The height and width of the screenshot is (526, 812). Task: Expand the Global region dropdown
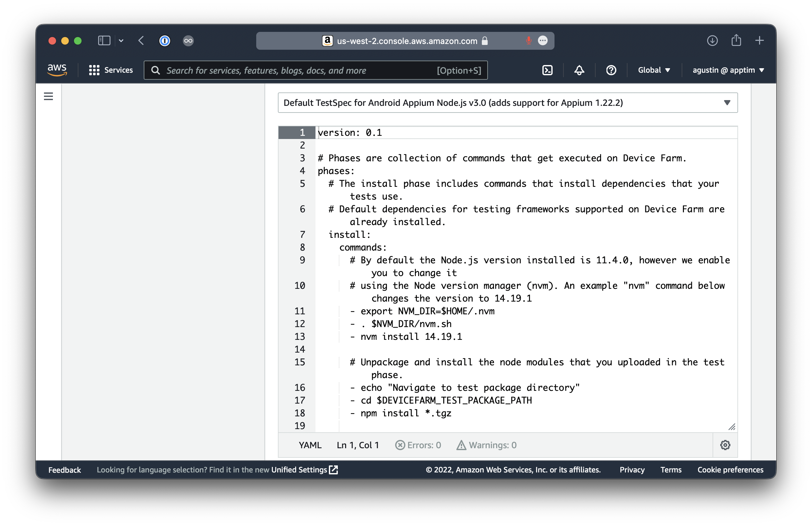point(653,70)
